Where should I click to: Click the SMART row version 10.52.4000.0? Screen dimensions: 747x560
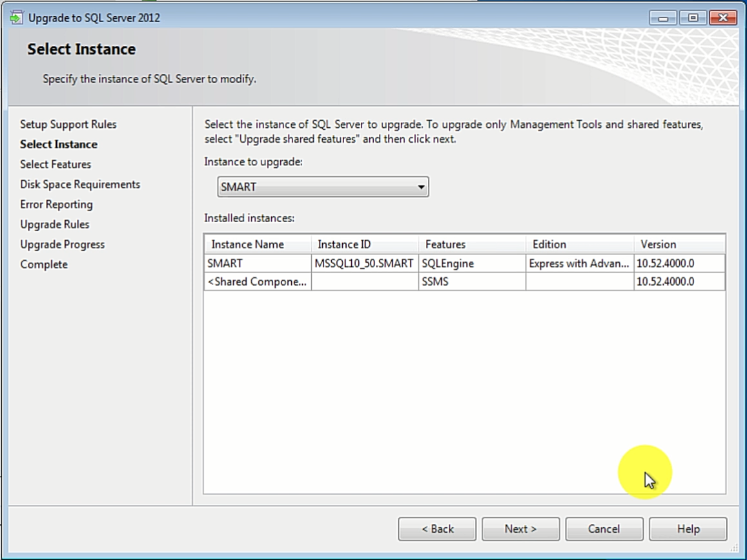click(x=679, y=264)
